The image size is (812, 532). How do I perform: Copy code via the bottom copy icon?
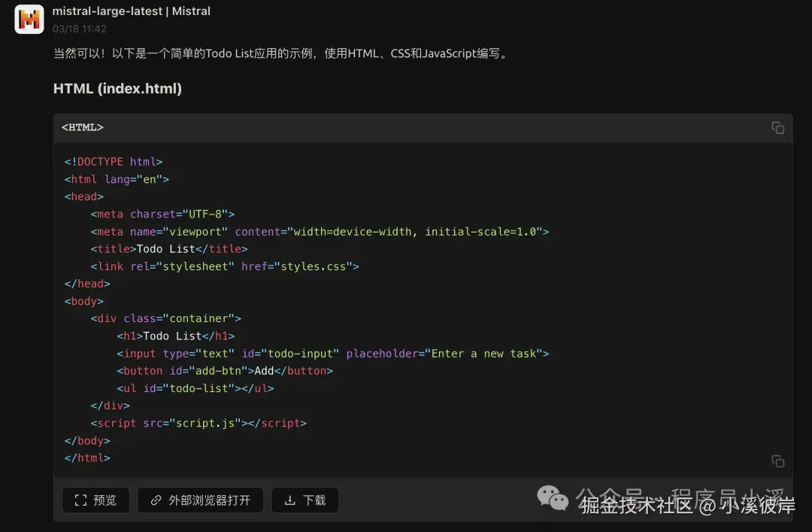pos(777,461)
